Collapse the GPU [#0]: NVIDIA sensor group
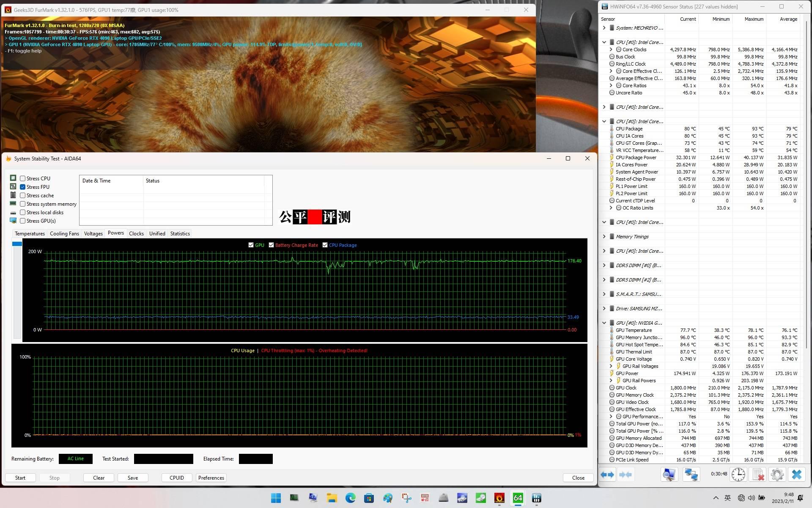 click(604, 323)
